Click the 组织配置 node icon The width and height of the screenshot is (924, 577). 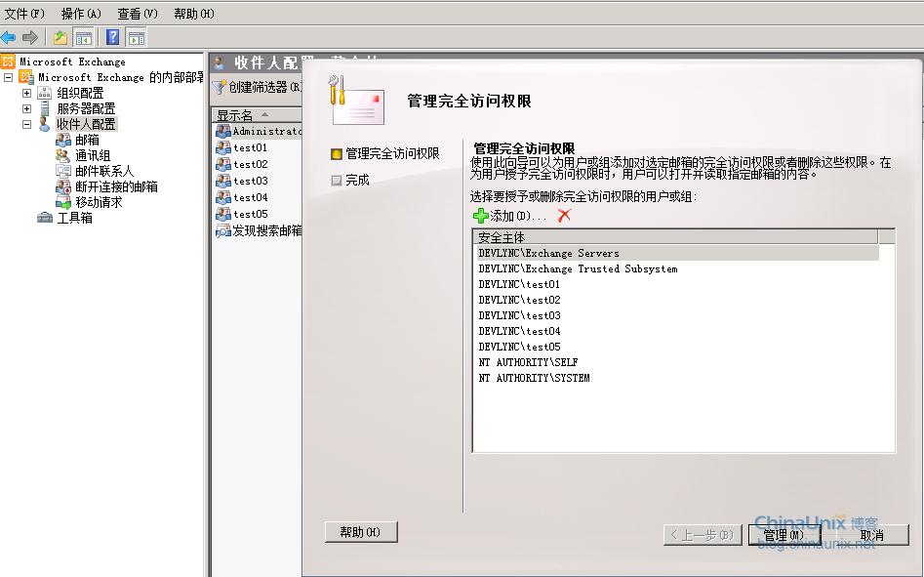45,93
